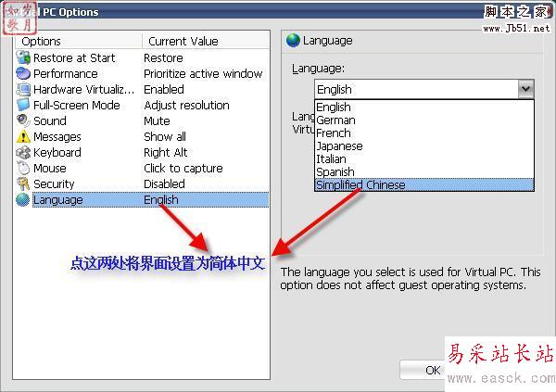The image size is (556, 392).
Task: Click the 'Enabled' value in Hardware row
Action: pos(164,89)
